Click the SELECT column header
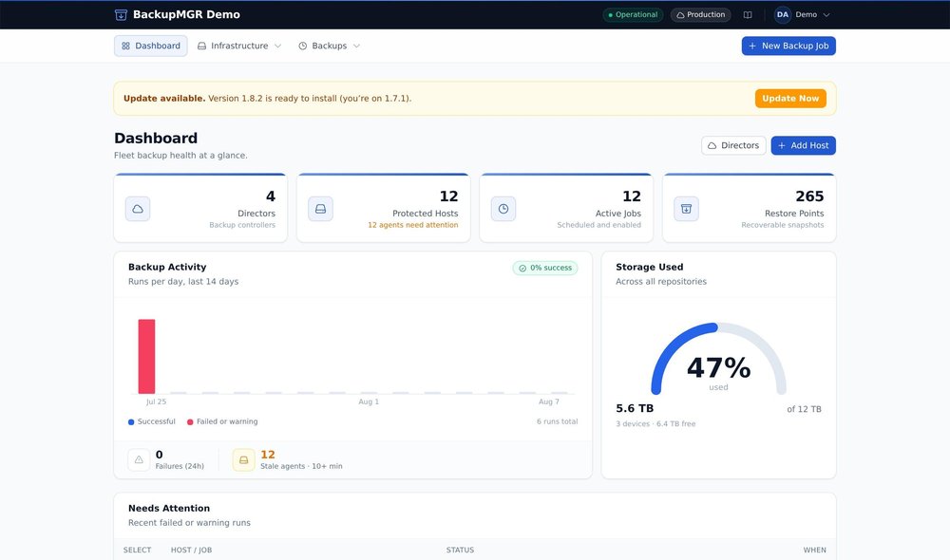950x560 pixels. [x=137, y=551]
